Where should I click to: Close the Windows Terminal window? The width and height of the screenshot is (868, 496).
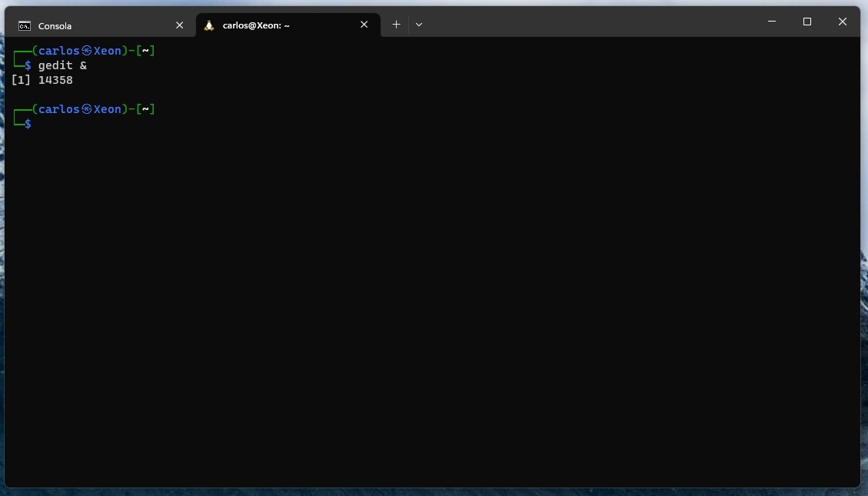pos(843,22)
